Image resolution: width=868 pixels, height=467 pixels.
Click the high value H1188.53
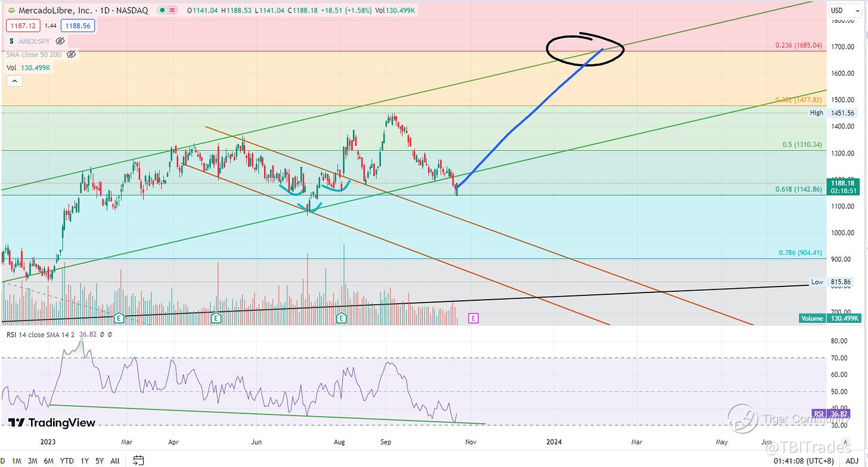point(237,11)
